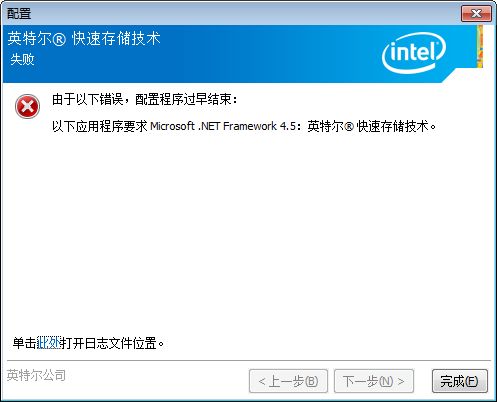The width and height of the screenshot is (497, 402).
Task: Click the blank white area of the dialog
Action: coord(248,233)
